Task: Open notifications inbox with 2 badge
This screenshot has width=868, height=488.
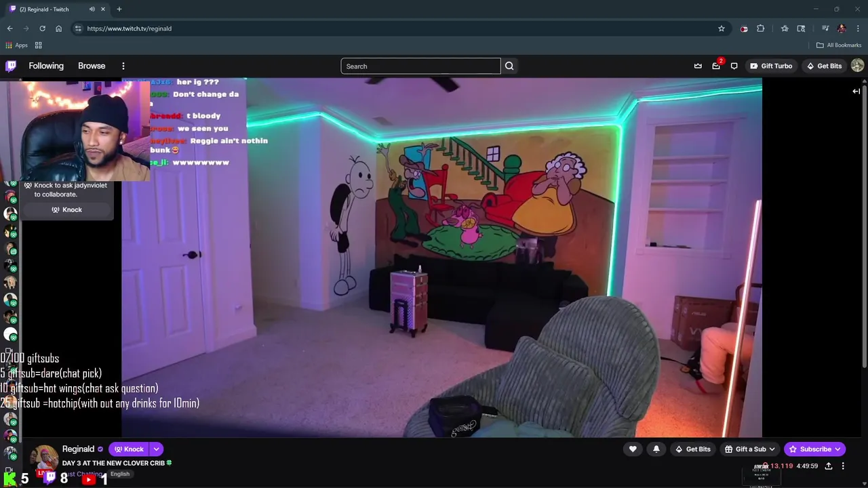Action: [716, 66]
